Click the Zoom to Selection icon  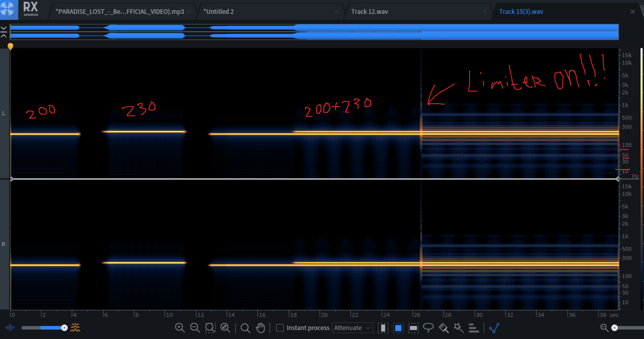click(x=210, y=328)
